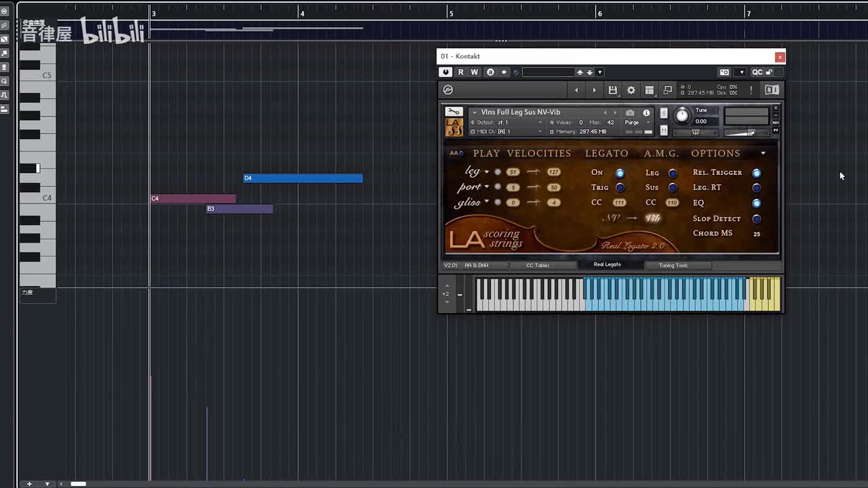The image size is (868, 488).
Task: Enable automation Read (R) in Kontakt window
Action: coord(461,73)
